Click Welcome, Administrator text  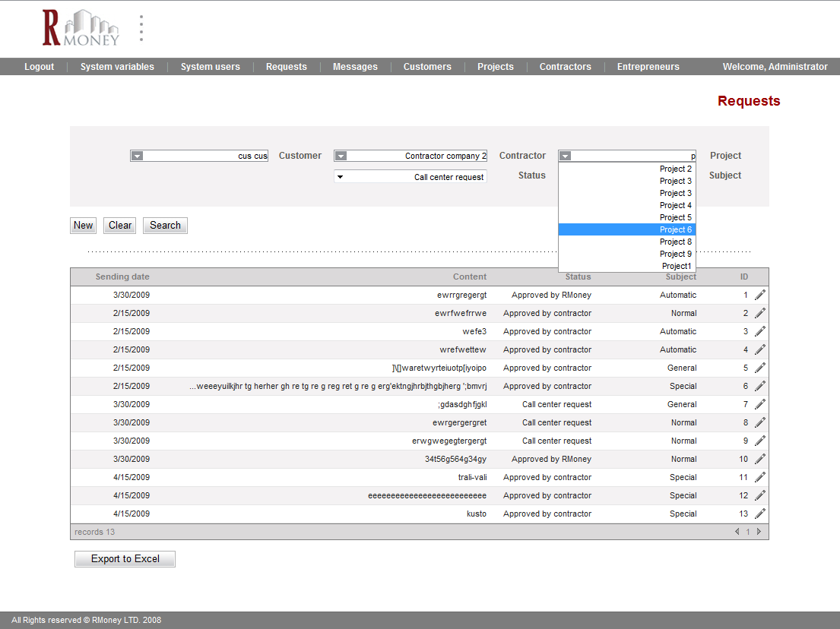point(775,66)
